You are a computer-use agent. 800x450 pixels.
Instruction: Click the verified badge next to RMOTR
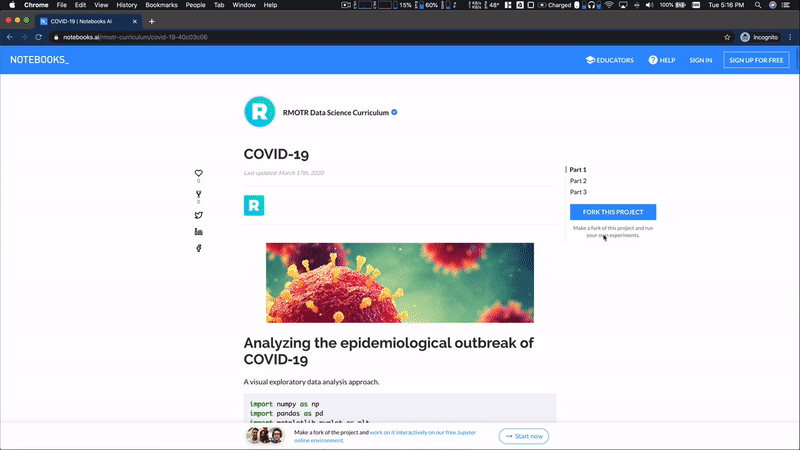pyautogui.click(x=394, y=112)
